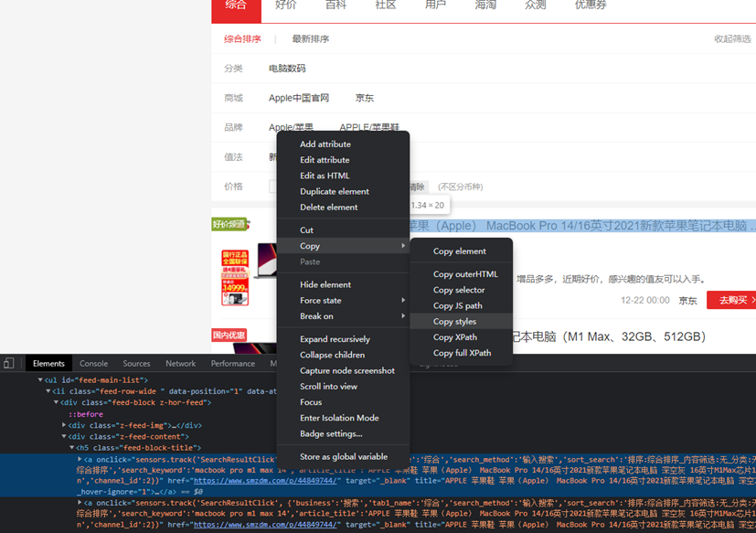Expand the Force state submenu arrow
This screenshot has width=756, height=533.
pyautogui.click(x=403, y=301)
